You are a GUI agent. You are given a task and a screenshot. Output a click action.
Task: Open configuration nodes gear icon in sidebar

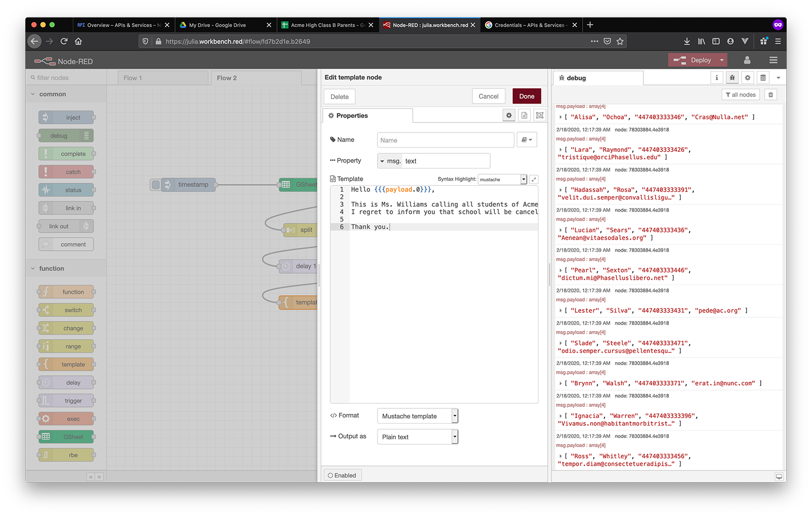(x=748, y=78)
